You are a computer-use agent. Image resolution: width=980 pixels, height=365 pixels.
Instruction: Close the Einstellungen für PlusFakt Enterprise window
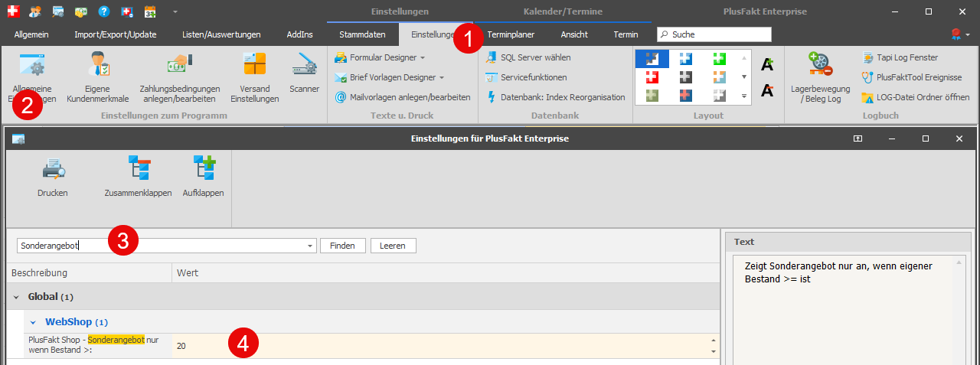(959, 139)
